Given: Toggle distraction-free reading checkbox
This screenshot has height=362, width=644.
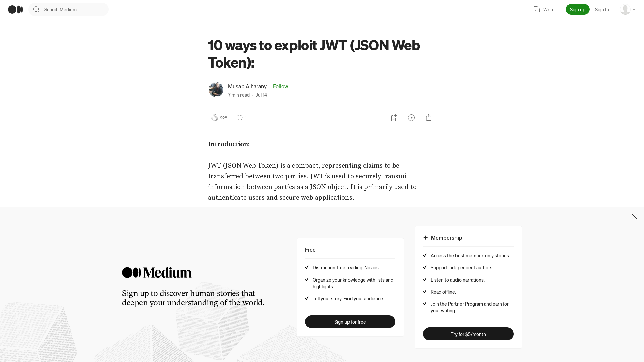Looking at the screenshot, I should coord(307,267).
